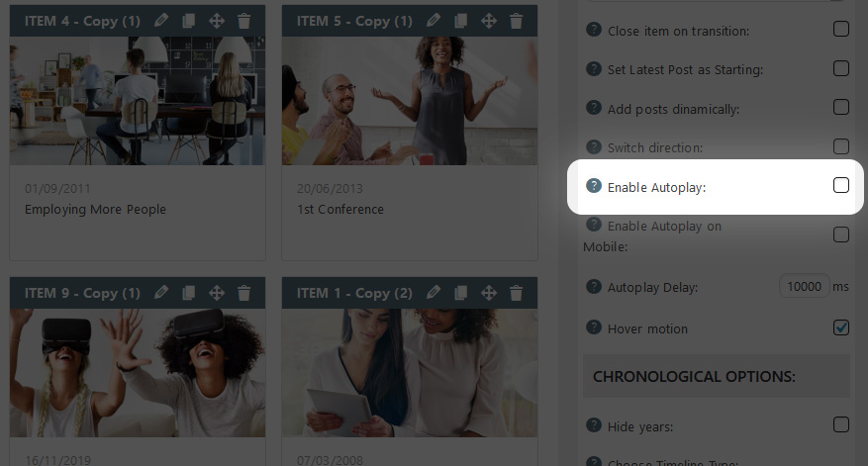Delete ITEM 1 - Copy (2) card
Viewport: 868px width, 466px height.
pos(516,293)
